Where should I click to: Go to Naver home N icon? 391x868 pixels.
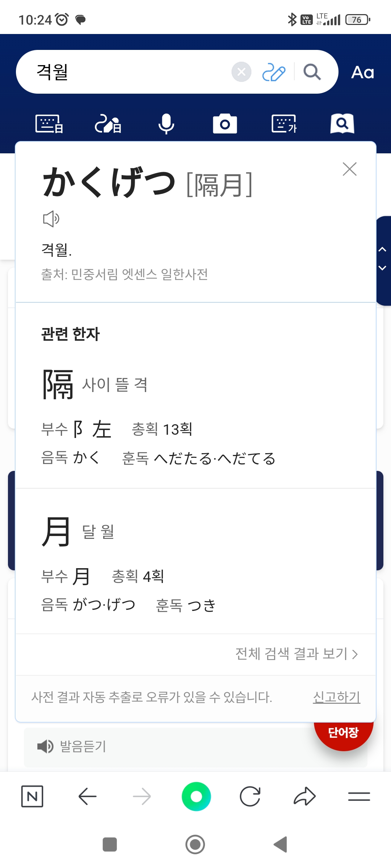32,796
